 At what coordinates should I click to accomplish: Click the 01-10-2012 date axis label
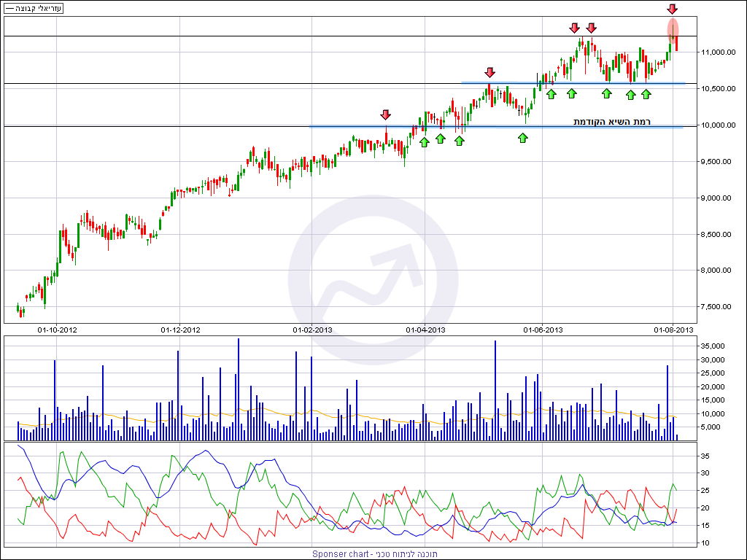57,330
